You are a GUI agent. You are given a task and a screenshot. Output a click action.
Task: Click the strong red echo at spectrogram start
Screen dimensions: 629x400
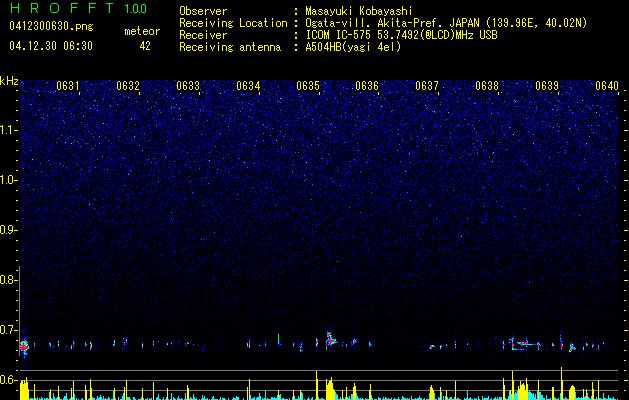[24, 345]
